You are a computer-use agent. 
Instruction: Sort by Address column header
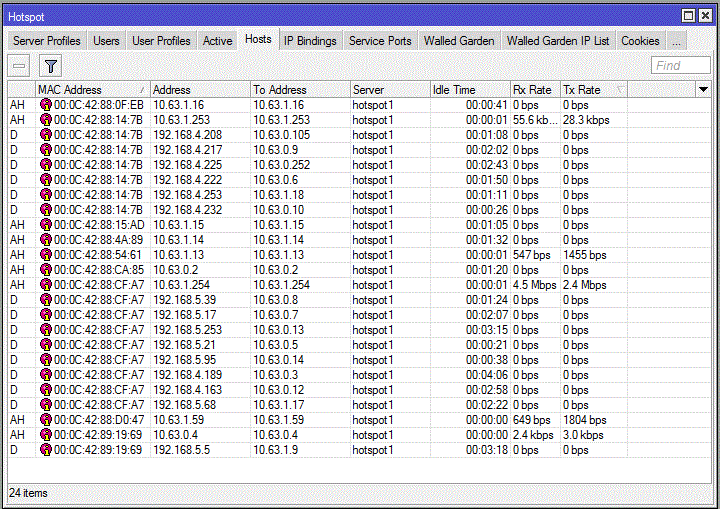pos(201,90)
